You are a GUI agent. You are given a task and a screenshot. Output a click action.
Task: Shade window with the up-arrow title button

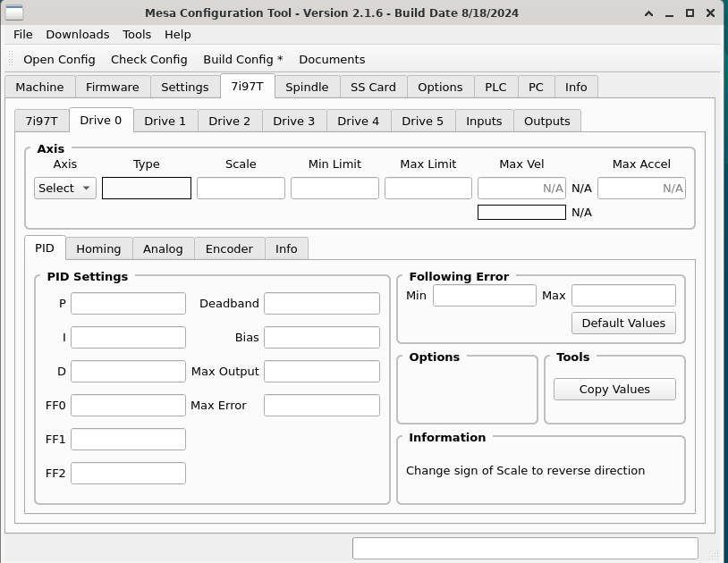648,13
